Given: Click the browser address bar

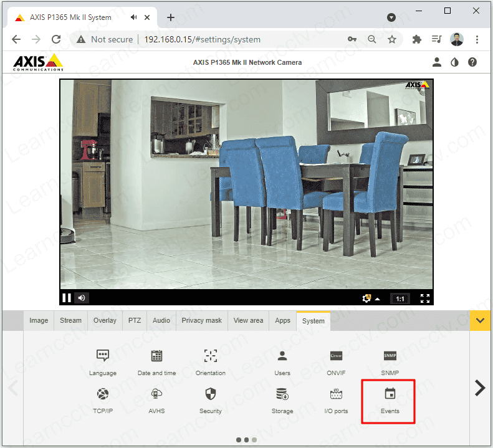Looking at the screenshot, I should pyautogui.click(x=237, y=39).
